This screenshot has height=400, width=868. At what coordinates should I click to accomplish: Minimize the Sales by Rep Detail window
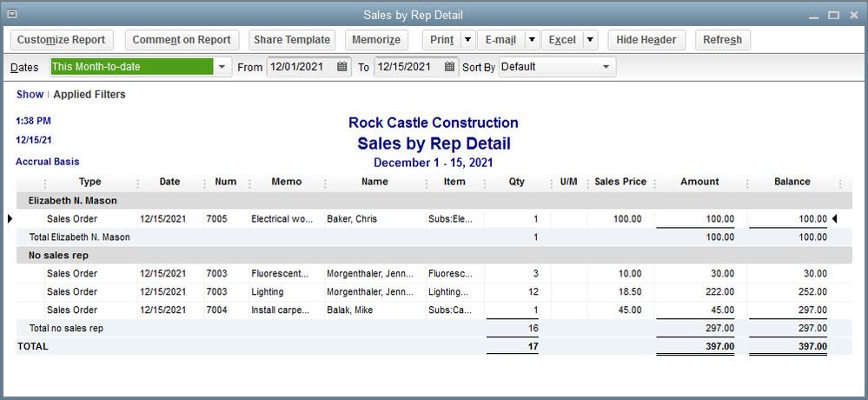point(813,15)
